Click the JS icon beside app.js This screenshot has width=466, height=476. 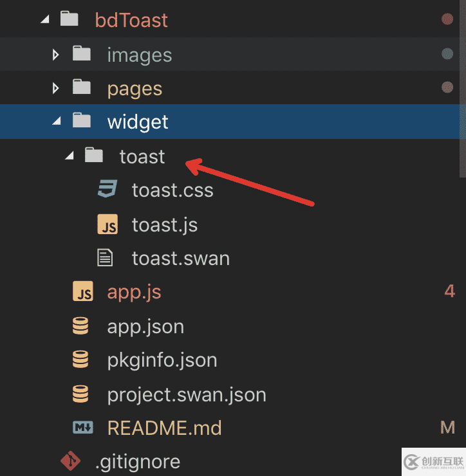coord(82,292)
